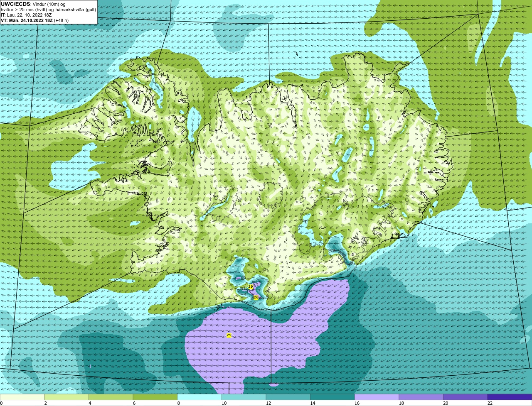Click the legend scale value 14

[x=313, y=403]
